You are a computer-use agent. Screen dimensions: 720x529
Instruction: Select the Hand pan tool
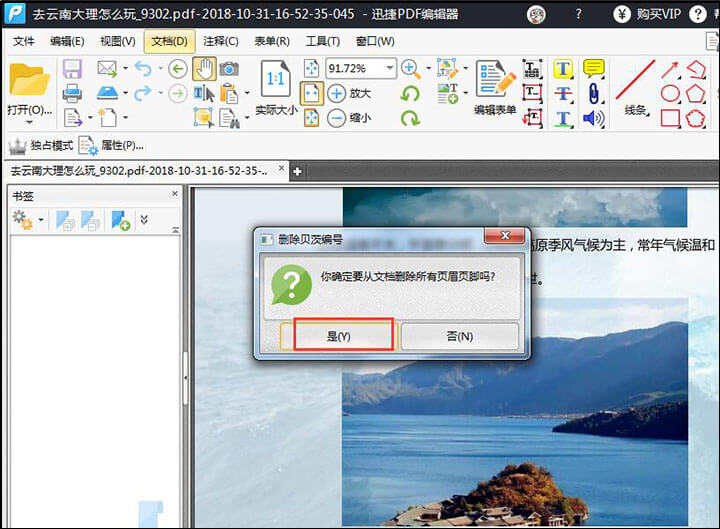click(x=204, y=68)
